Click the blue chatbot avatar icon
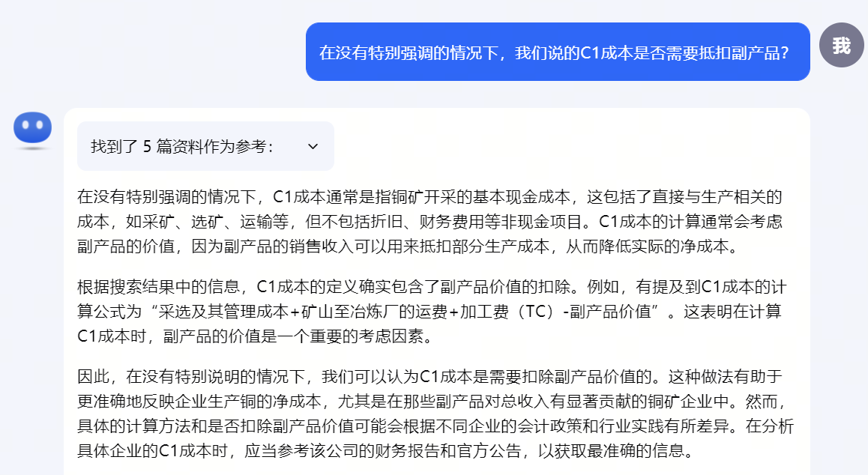 click(x=33, y=128)
